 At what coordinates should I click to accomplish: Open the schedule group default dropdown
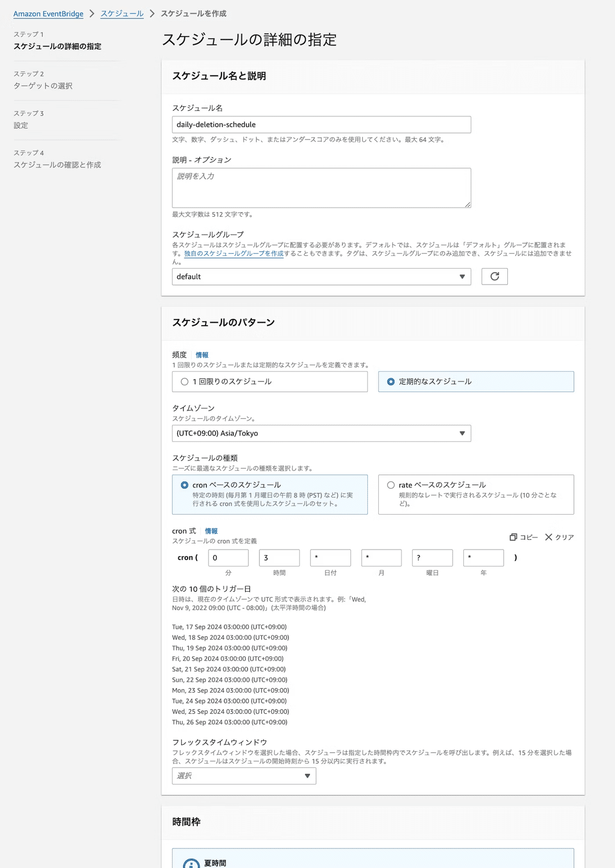(x=321, y=276)
